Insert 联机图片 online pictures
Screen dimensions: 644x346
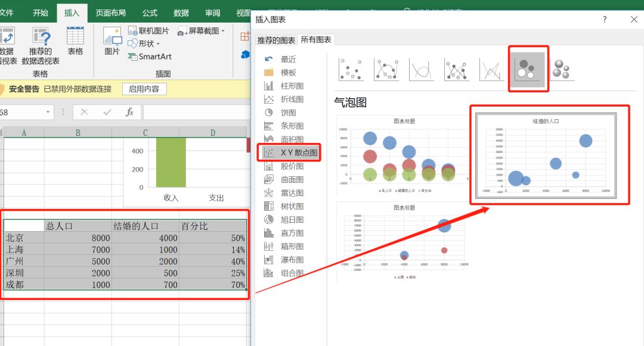(x=148, y=31)
